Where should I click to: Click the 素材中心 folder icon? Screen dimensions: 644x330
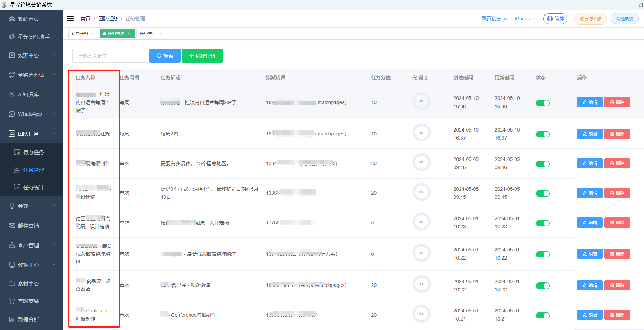pos(12,283)
